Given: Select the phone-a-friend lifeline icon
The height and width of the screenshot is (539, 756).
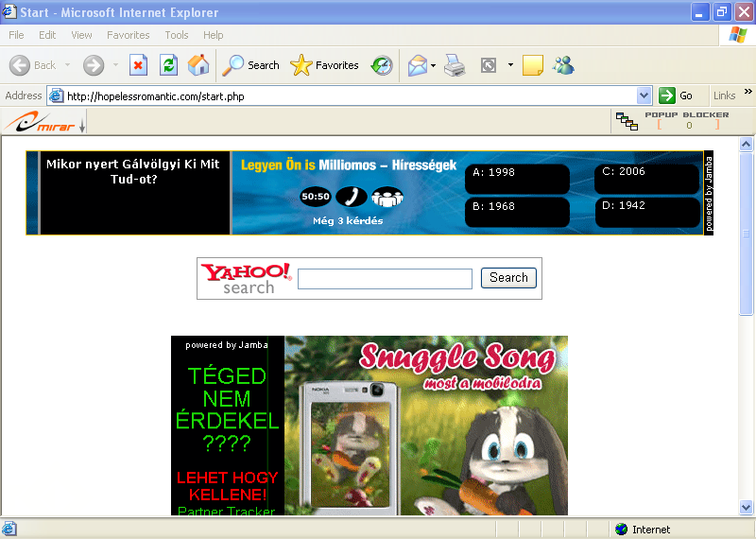Looking at the screenshot, I should [352, 197].
